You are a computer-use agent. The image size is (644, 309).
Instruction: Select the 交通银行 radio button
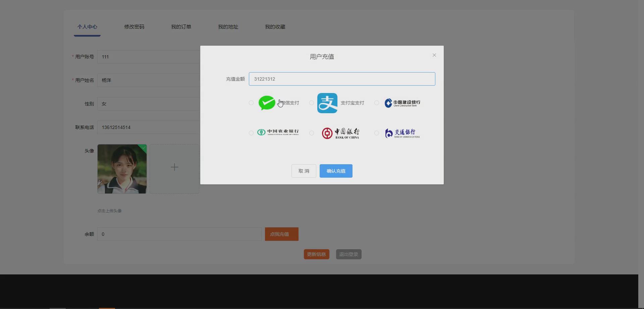click(x=376, y=133)
